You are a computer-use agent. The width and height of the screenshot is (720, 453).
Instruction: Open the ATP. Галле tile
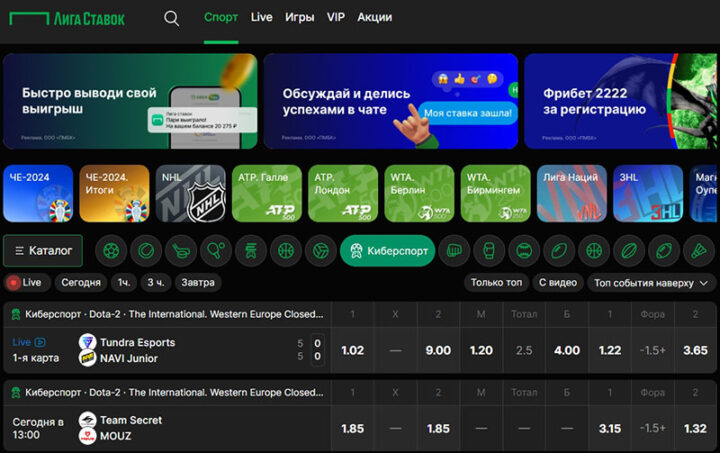tap(267, 193)
